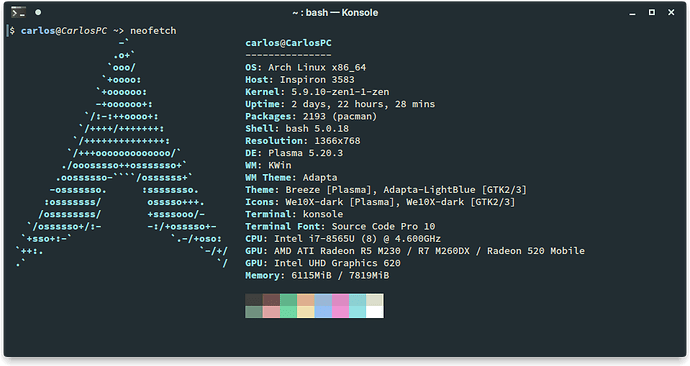Click the Konsole terminal icon in title bar
This screenshot has width=690, height=366.
pyautogui.click(x=18, y=12)
